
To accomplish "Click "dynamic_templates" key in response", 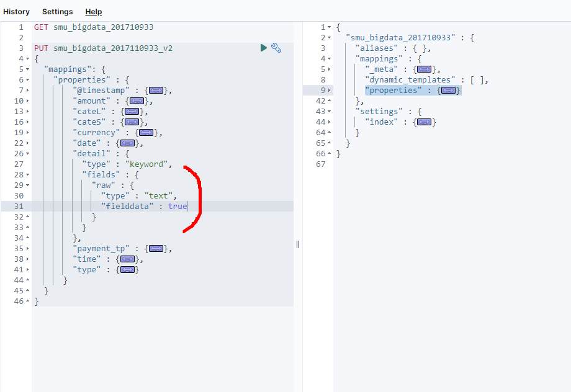I will click(x=410, y=80).
